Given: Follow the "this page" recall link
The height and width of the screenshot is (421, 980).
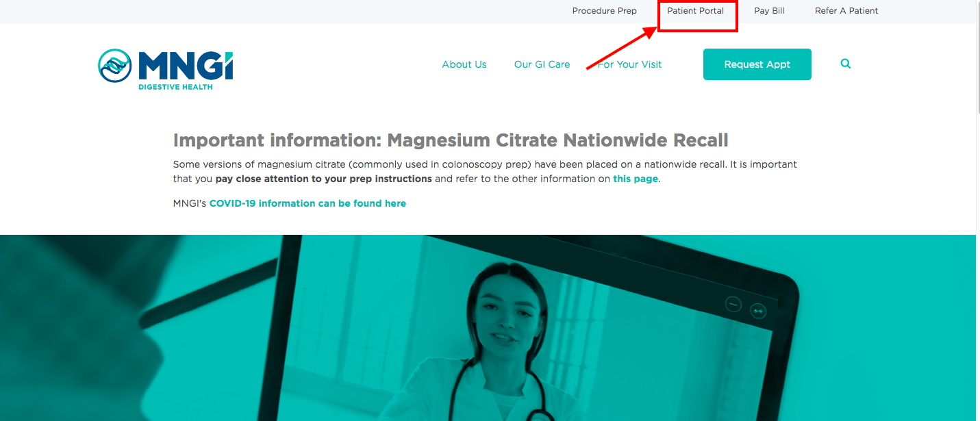Looking at the screenshot, I should click(x=636, y=179).
